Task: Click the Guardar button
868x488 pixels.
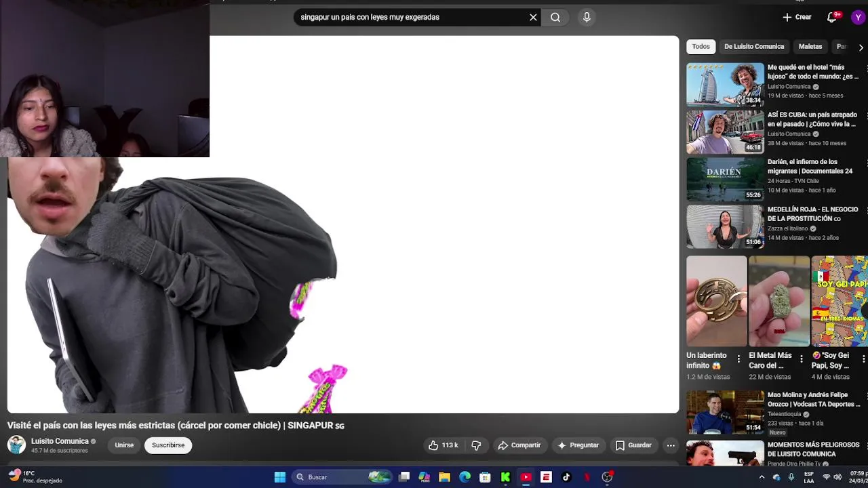Action: pyautogui.click(x=633, y=445)
